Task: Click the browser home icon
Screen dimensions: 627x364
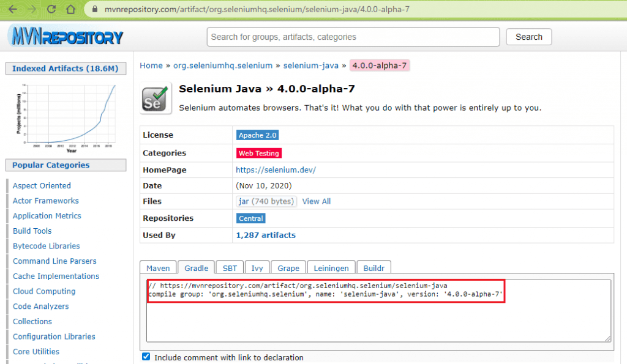Action: [71, 9]
